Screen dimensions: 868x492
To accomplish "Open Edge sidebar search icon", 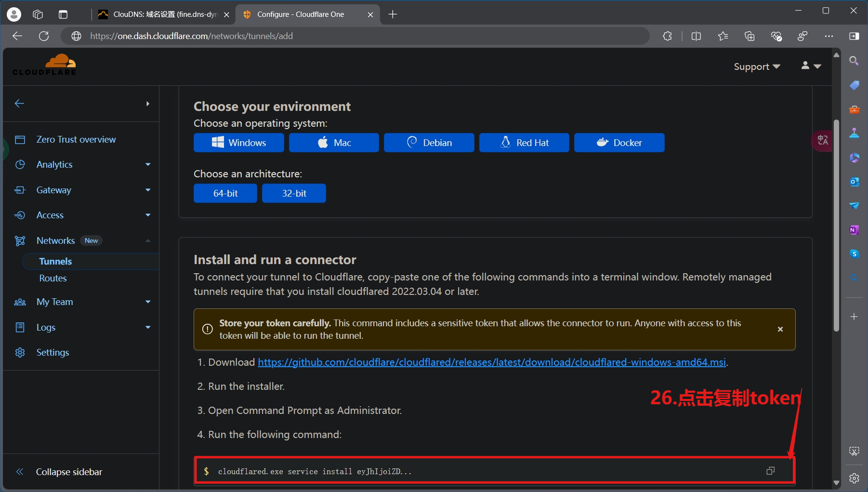I will (x=854, y=61).
